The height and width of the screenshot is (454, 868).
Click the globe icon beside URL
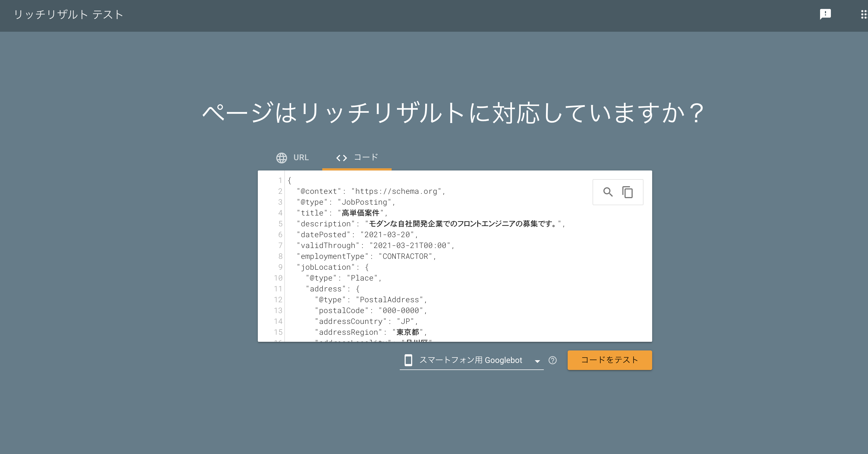pyautogui.click(x=282, y=157)
